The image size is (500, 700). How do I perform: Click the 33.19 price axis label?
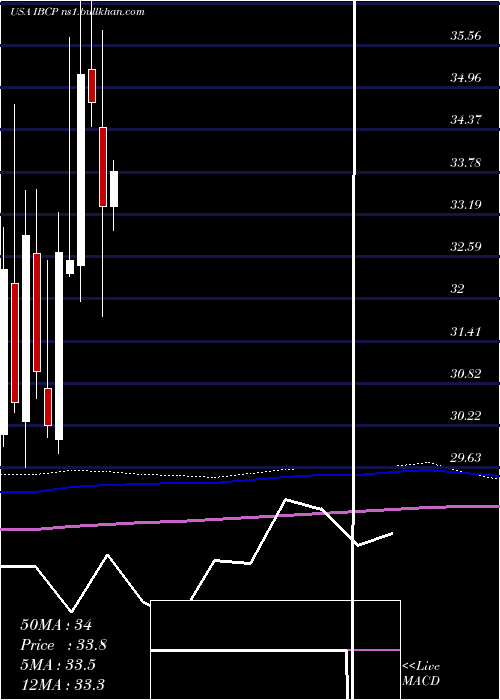tap(466, 205)
